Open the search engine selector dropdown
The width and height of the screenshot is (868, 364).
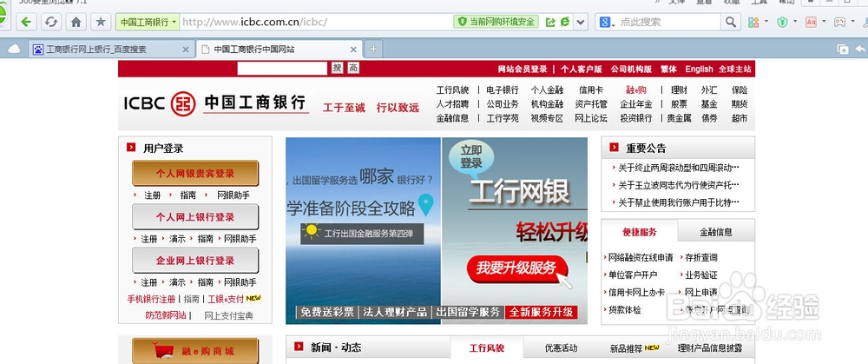[x=608, y=23]
